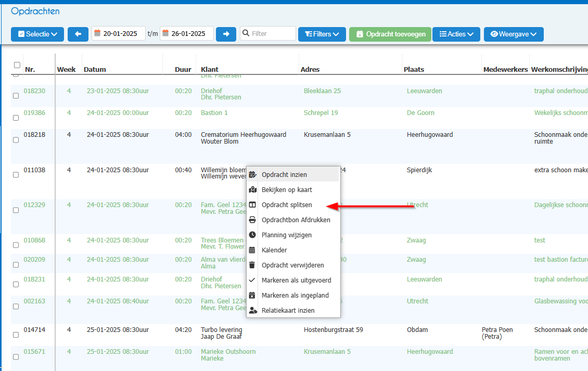Expand the Filters dropdown
588x371 pixels.
[322, 34]
